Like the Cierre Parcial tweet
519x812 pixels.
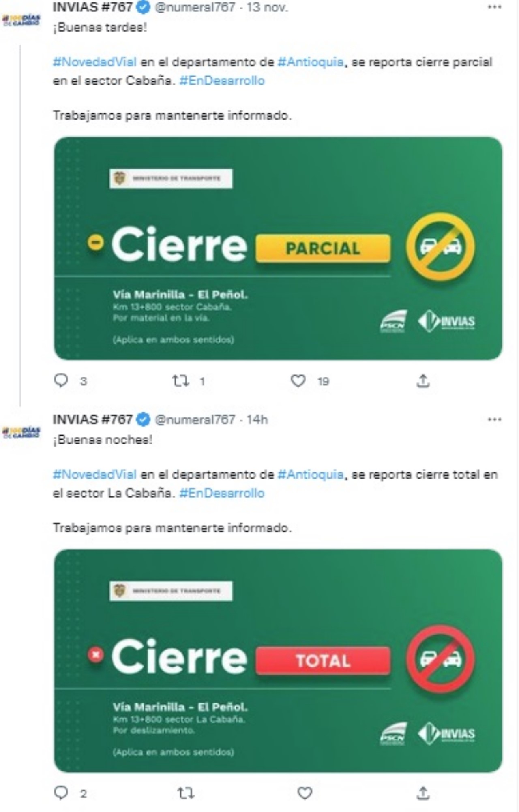click(x=298, y=380)
